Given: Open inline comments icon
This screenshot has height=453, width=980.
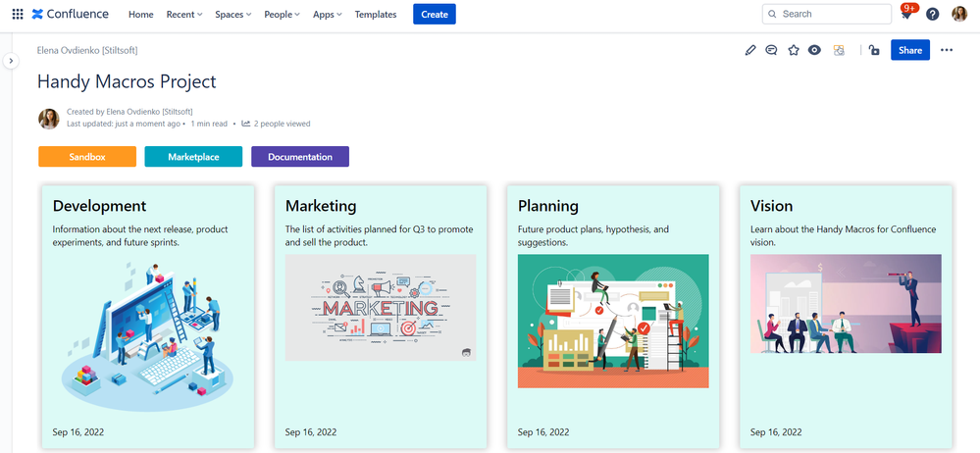Looking at the screenshot, I should [771, 50].
